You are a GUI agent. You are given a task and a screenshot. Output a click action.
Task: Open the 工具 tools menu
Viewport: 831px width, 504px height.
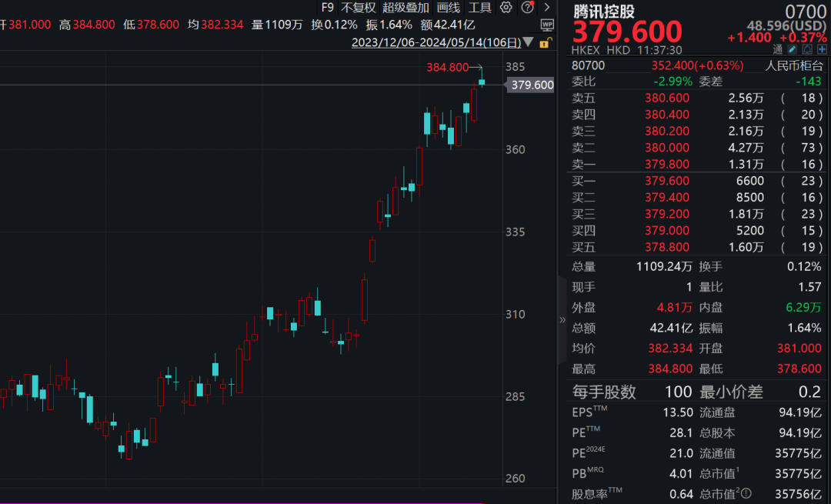point(480,8)
